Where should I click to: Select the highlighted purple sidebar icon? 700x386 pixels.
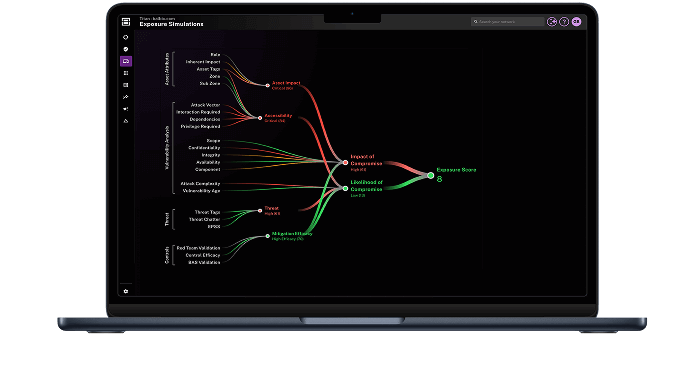[x=126, y=61]
